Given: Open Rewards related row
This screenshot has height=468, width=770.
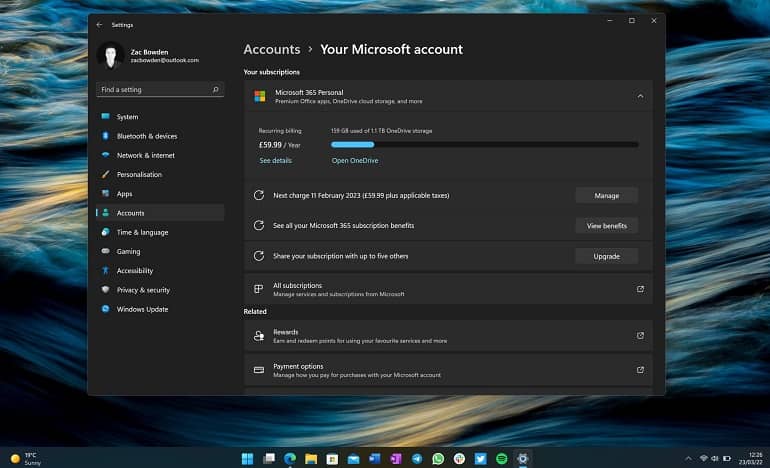Looking at the screenshot, I should pyautogui.click(x=448, y=336).
